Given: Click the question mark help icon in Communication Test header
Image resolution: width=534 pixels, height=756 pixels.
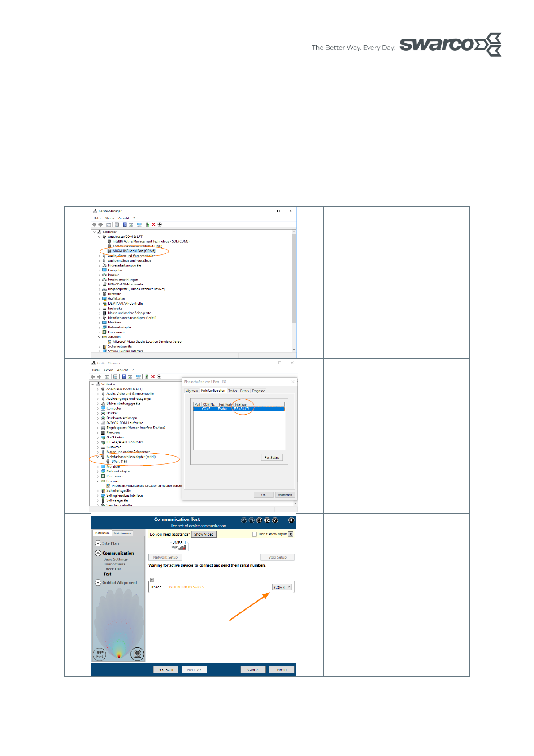Looking at the screenshot, I should pos(275,520).
